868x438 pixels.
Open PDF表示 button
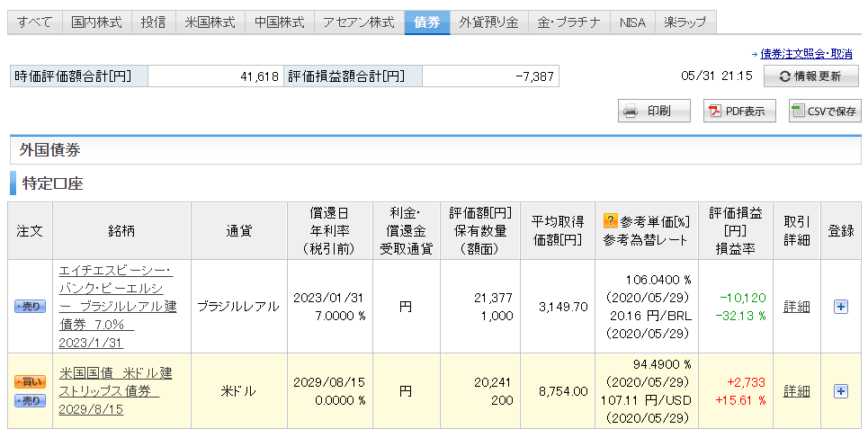point(739,111)
